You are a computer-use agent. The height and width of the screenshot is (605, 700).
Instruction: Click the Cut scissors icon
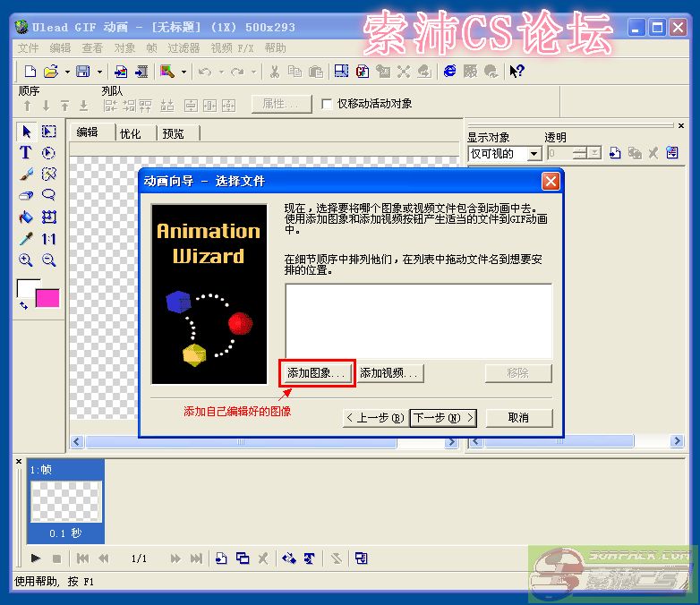point(275,72)
